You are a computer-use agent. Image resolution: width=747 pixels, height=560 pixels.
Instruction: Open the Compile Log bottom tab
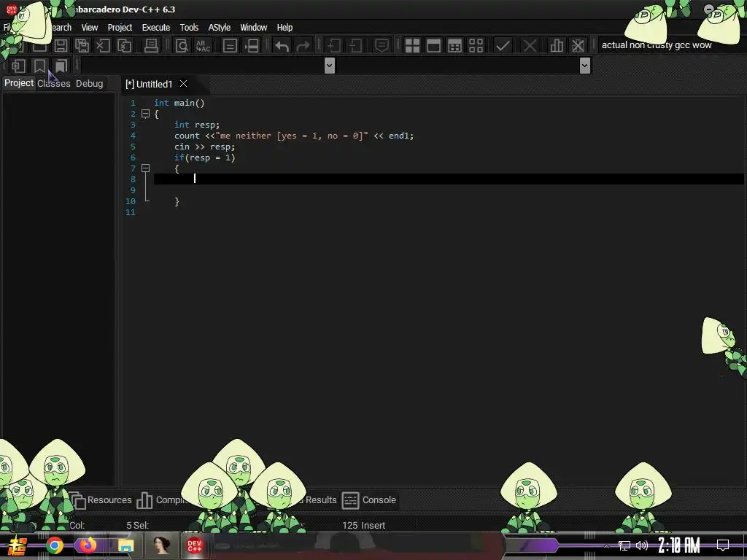[162, 500]
